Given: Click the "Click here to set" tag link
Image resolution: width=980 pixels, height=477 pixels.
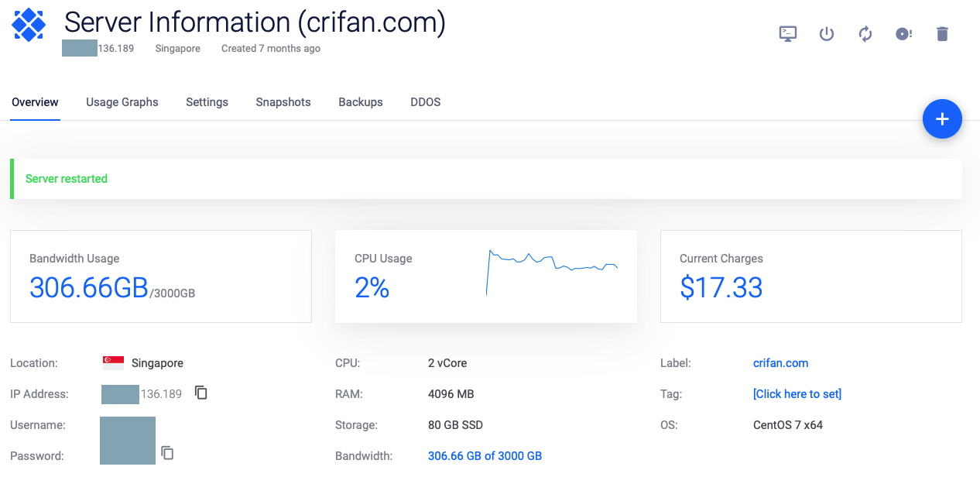Looking at the screenshot, I should [x=797, y=394].
